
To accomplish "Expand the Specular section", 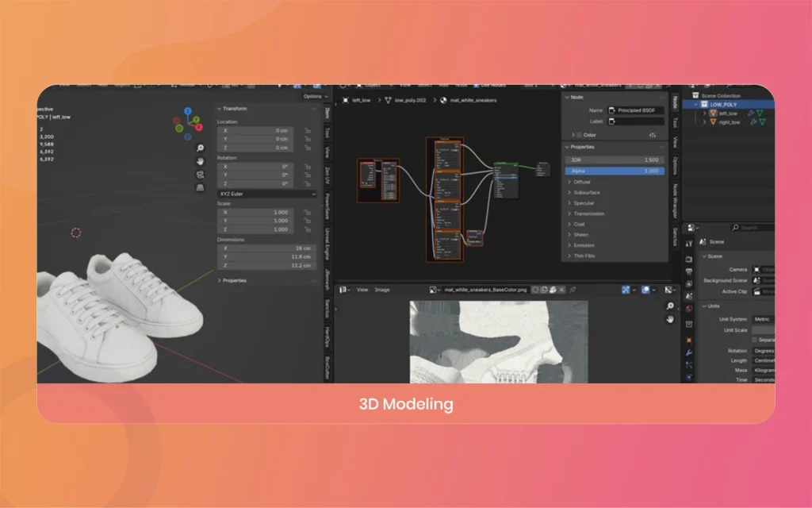I will pos(580,203).
